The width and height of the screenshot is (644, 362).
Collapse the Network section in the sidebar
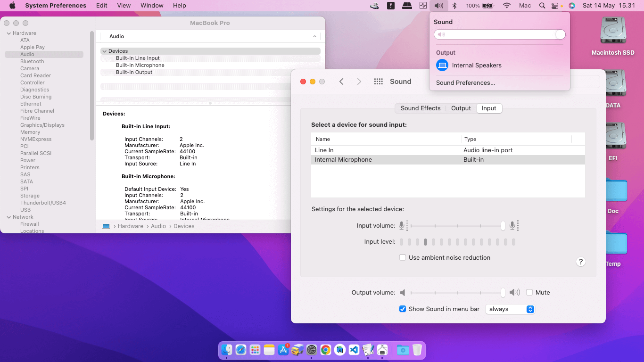[x=9, y=217]
